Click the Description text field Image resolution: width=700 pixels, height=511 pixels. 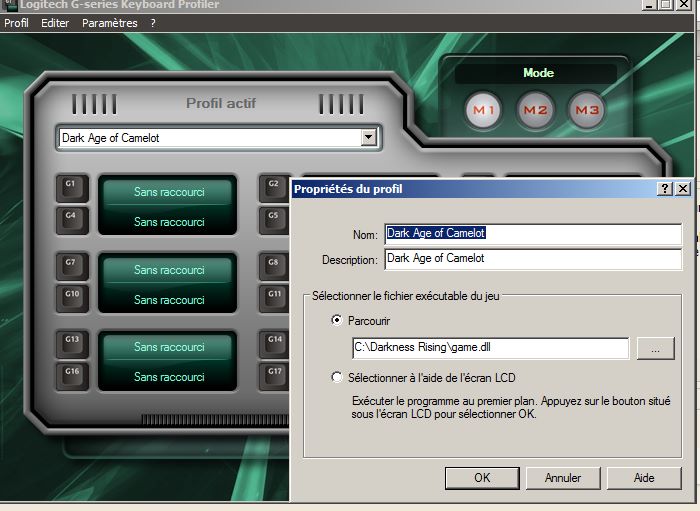coord(533,259)
